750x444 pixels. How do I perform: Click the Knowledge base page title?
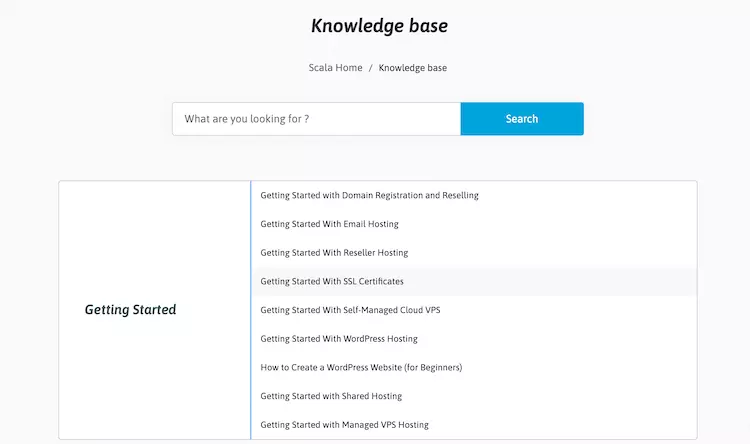click(379, 26)
